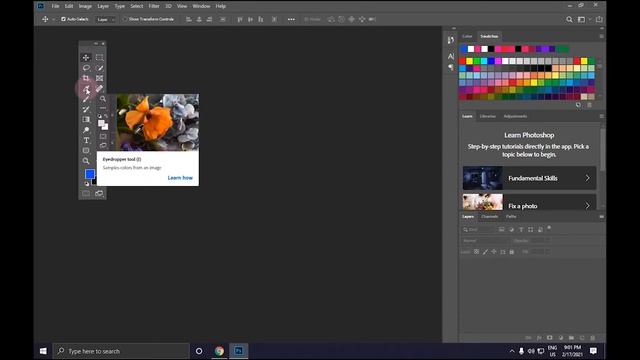640x360 pixels.
Task: Open the search magnifier in options bar
Action: tap(569, 19)
